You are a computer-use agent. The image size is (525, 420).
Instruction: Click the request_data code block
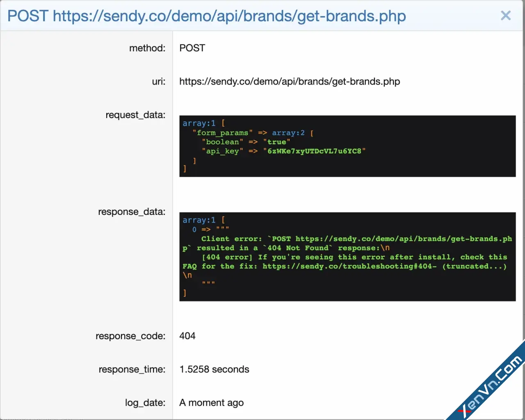[x=347, y=146]
